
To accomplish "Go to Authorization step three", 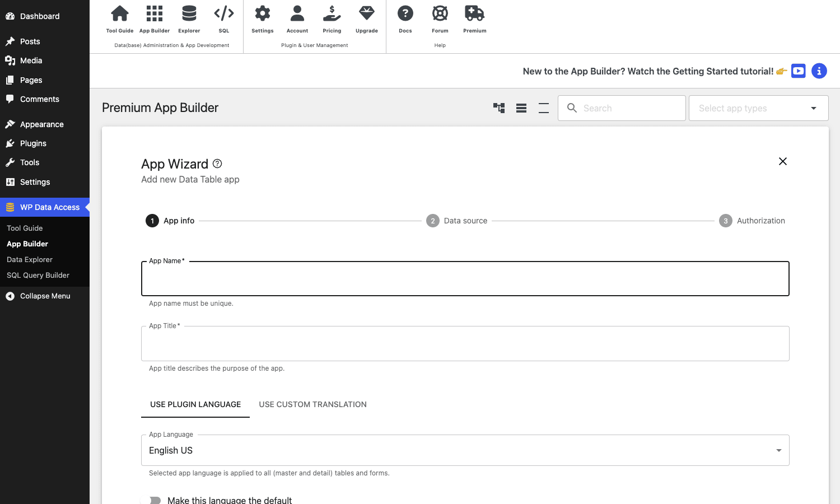I will tap(752, 221).
